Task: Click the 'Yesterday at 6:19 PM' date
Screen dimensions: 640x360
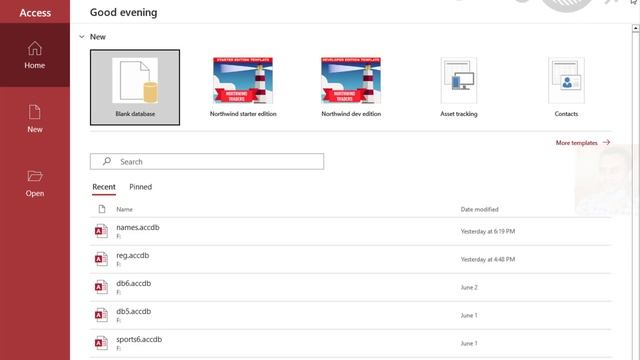Action: click(x=488, y=231)
